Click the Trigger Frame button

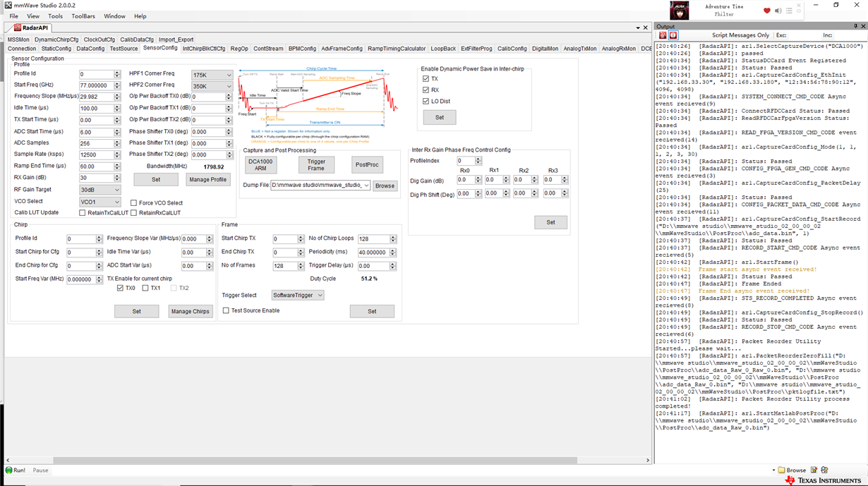coord(316,165)
